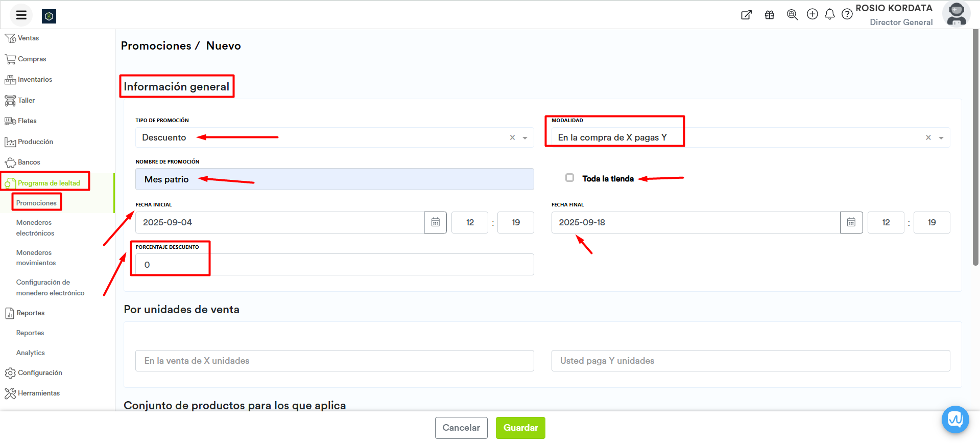The image size is (980, 443).
Task: Expand the Modalidad dropdown arrow
Action: [941, 138]
